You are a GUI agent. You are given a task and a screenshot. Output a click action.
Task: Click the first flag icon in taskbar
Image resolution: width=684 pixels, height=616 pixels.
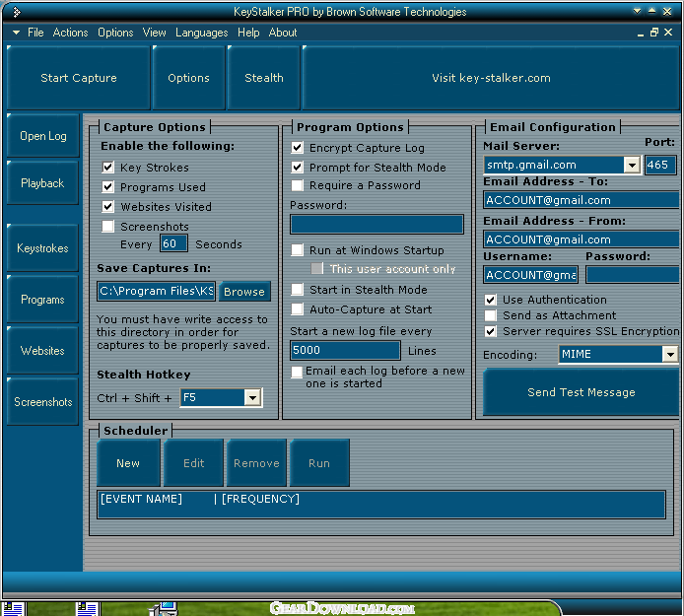[x=12, y=609]
